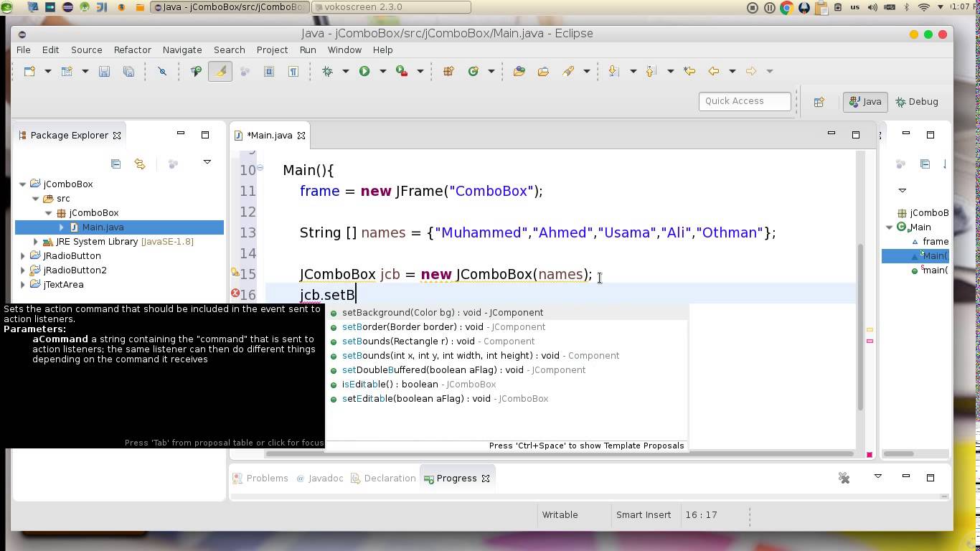
Task: Open the File menu
Action: point(24,50)
